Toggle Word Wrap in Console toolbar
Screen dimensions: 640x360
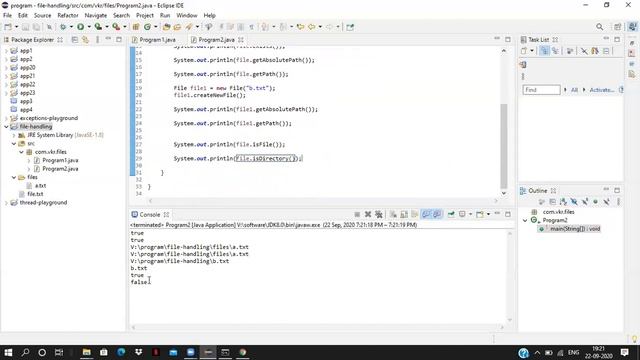(x=415, y=214)
